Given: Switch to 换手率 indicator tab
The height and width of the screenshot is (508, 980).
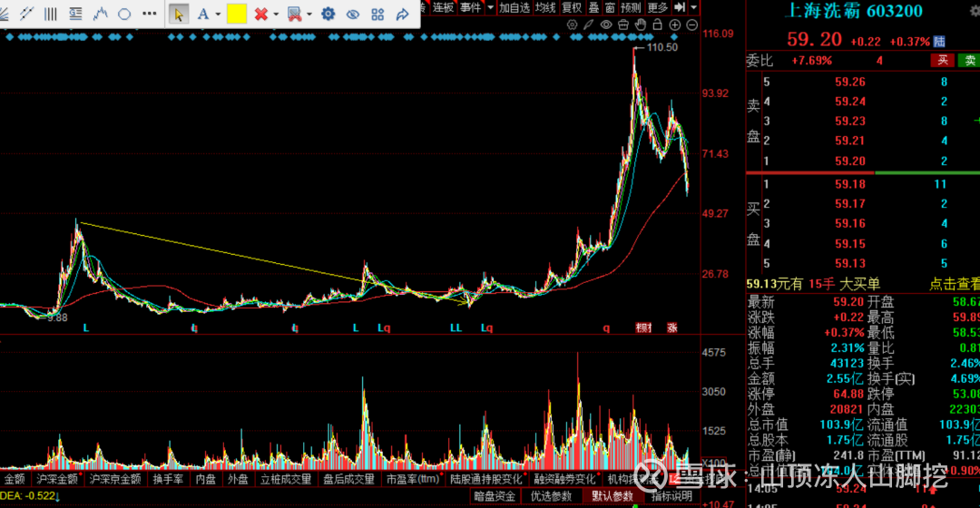Looking at the screenshot, I should tap(168, 479).
